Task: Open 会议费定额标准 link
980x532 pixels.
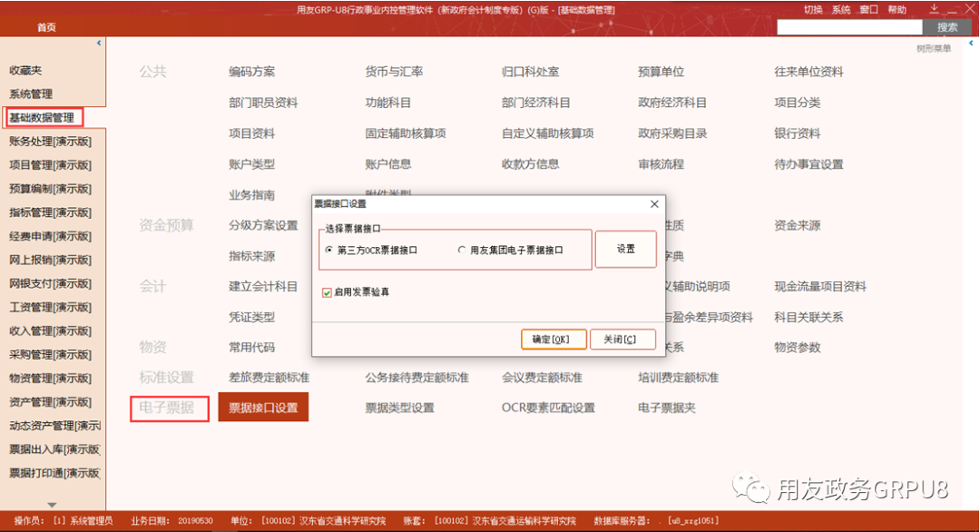Action: tap(542, 378)
